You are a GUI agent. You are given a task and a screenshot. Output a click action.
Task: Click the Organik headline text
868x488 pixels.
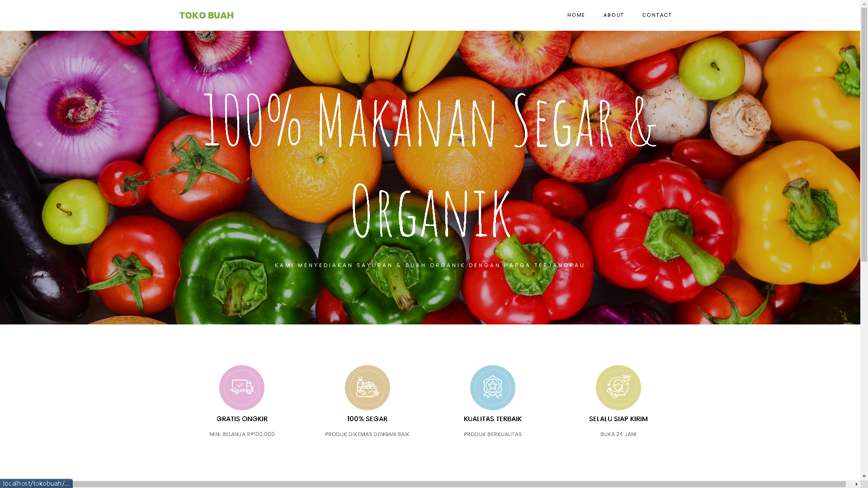click(431, 210)
